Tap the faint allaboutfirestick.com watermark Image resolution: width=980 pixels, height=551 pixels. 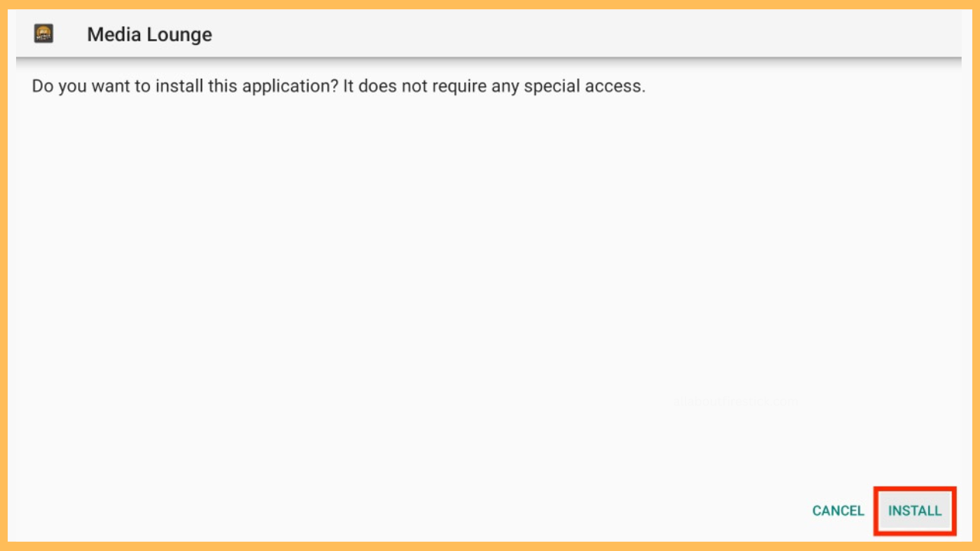pos(736,401)
